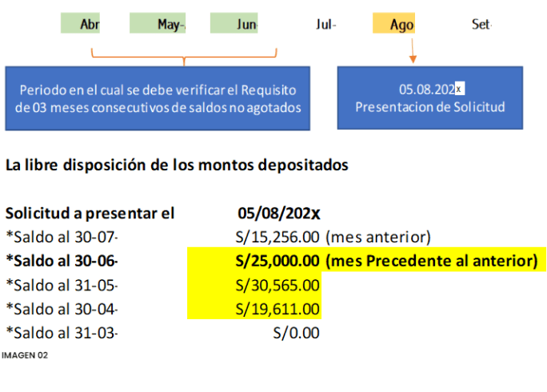Click the green Abr month label

(90, 25)
